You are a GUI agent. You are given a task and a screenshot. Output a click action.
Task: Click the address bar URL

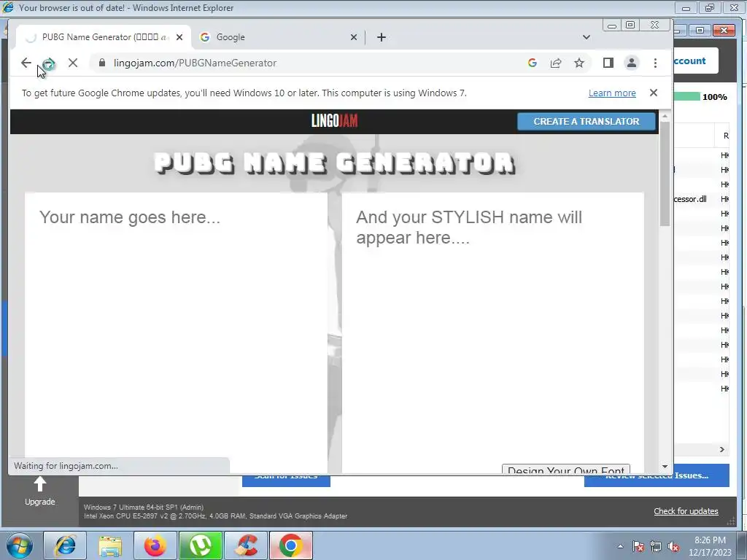tap(195, 63)
